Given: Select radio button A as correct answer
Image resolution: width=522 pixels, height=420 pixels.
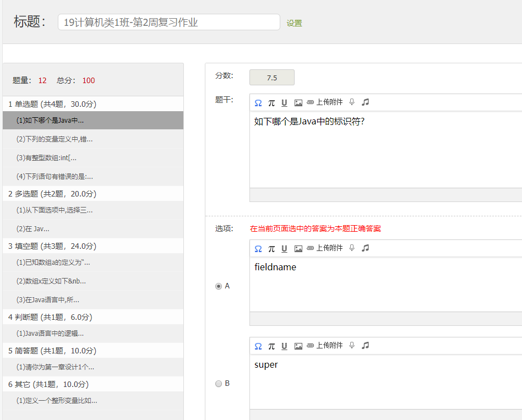Looking at the screenshot, I should pyautogui.click(x=219, y=286).
